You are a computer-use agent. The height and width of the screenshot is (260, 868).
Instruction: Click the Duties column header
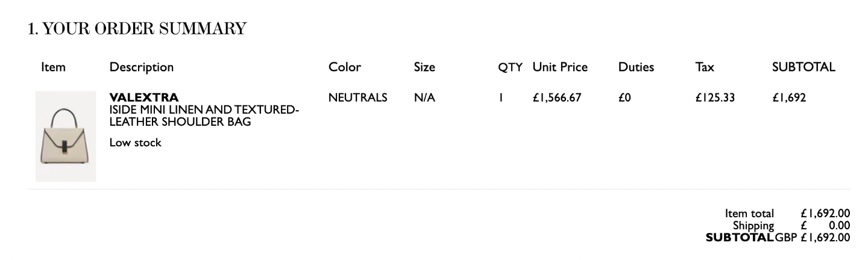point(636,67)
